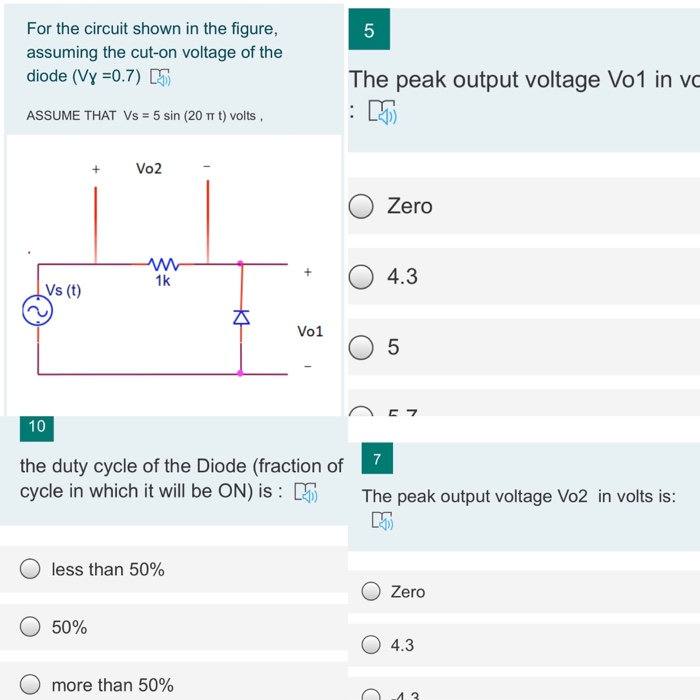Click the read-aloud icon after diode (Vγ =0.7)
The width and height of the screenshot is (700, 700).
pyautogui.click(x=160, y=77)
